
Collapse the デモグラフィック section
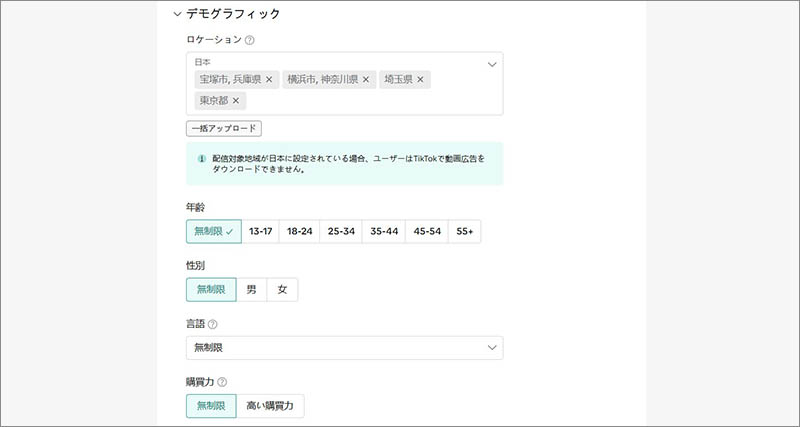coord(177,14)
